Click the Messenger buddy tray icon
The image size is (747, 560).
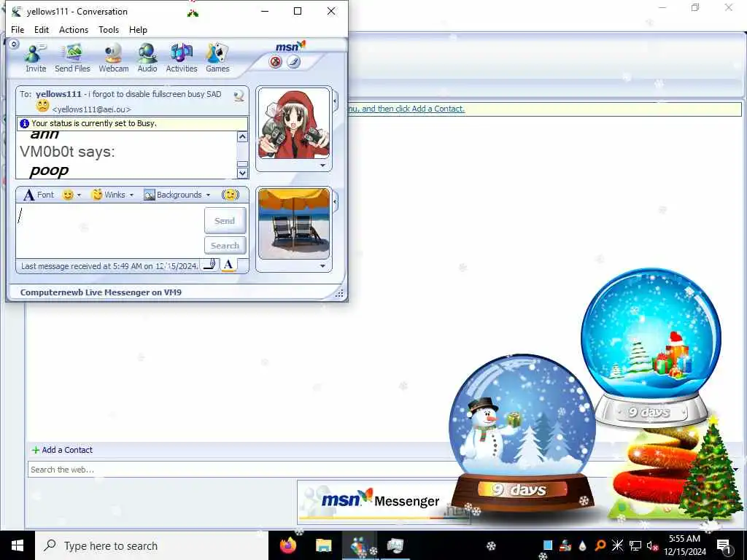(565, 545)
